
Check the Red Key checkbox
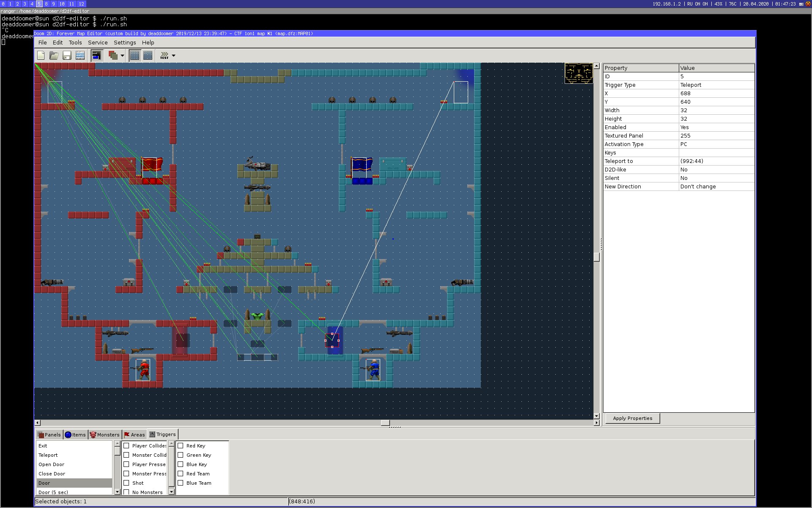click(181, 446)
